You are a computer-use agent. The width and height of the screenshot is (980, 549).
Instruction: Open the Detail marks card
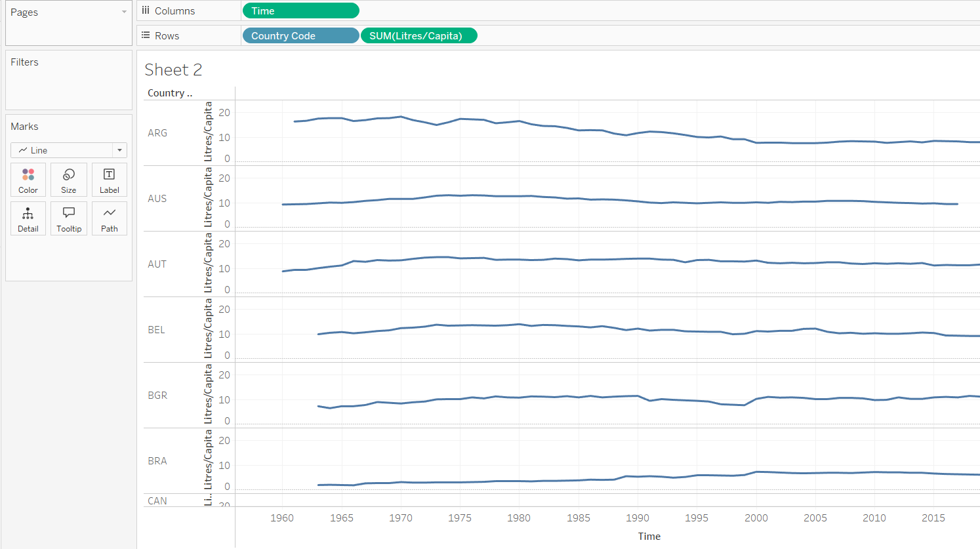[x=28, y=218]
